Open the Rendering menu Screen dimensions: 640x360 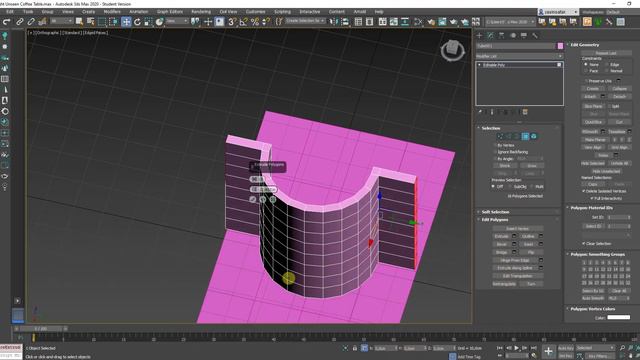tap(201, 12)
